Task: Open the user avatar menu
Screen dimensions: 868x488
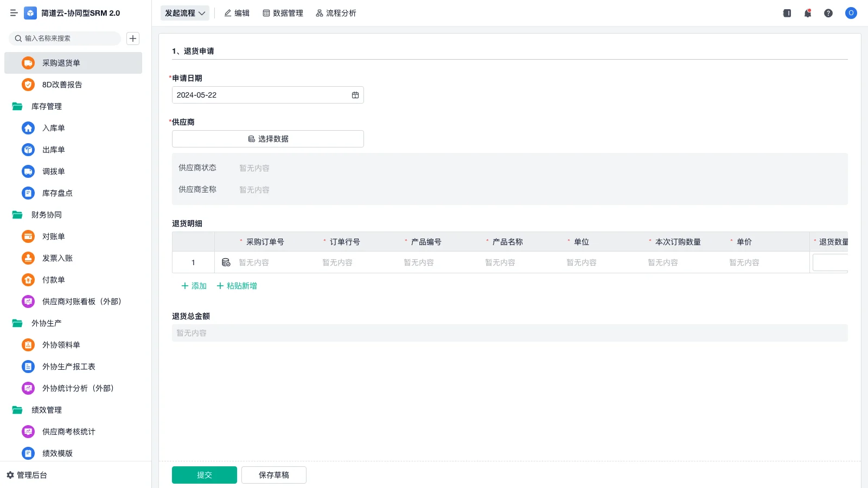Action: (851, 13)
